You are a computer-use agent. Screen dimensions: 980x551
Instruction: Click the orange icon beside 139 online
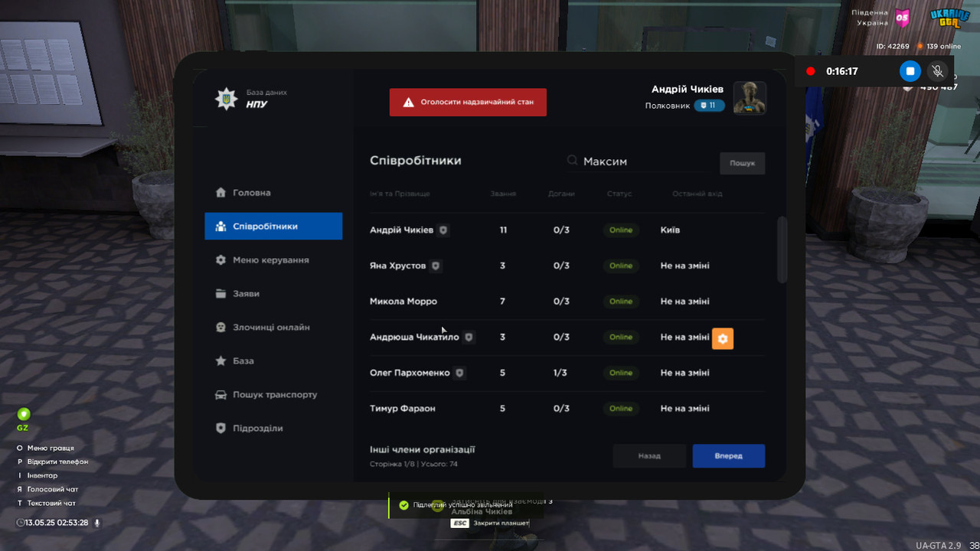920,47
